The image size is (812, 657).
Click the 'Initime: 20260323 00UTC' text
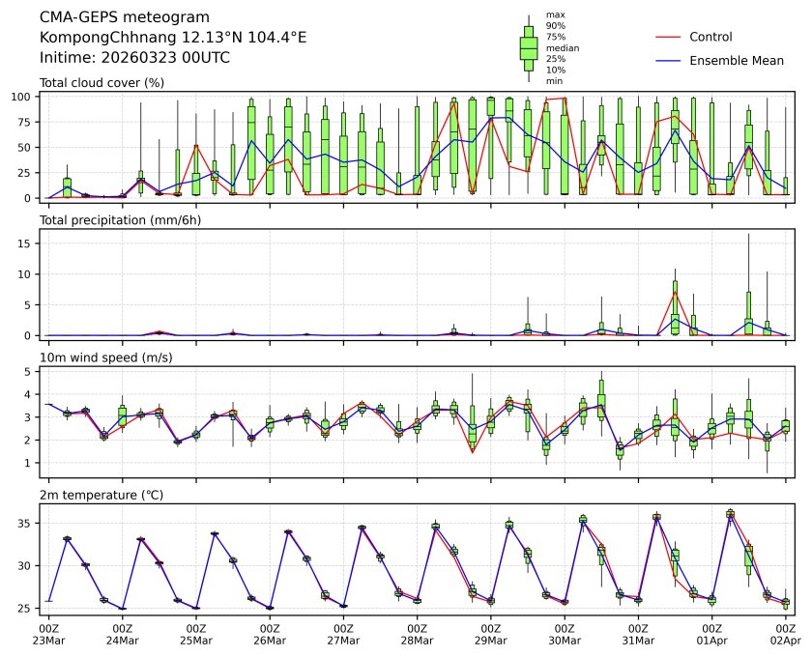point(134,57)
